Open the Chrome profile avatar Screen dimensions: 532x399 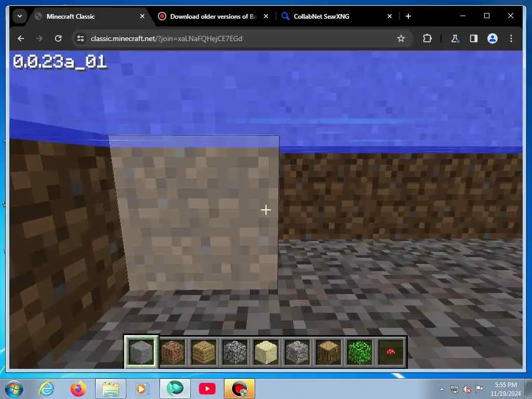click(493, 38)
